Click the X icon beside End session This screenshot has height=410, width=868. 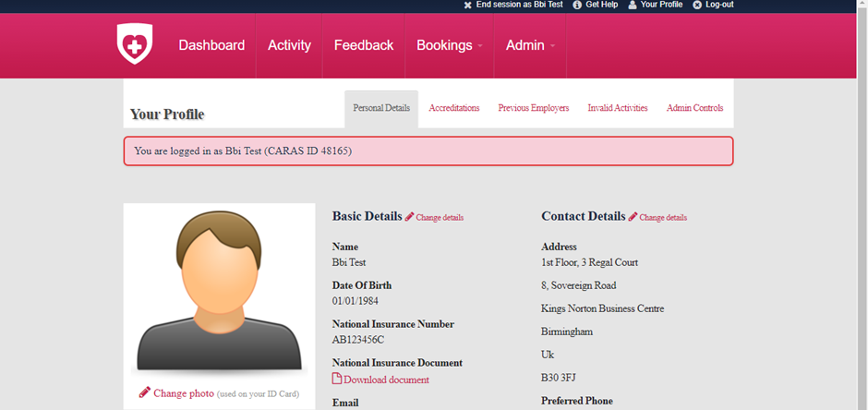pyautogui.click(x=468, y=5)
